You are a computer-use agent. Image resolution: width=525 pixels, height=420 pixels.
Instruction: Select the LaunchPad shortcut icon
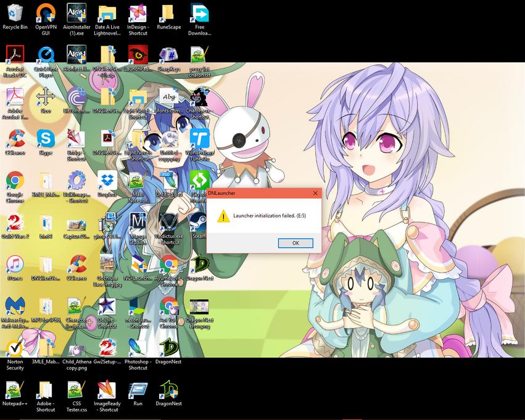click(x=138, y=54)
